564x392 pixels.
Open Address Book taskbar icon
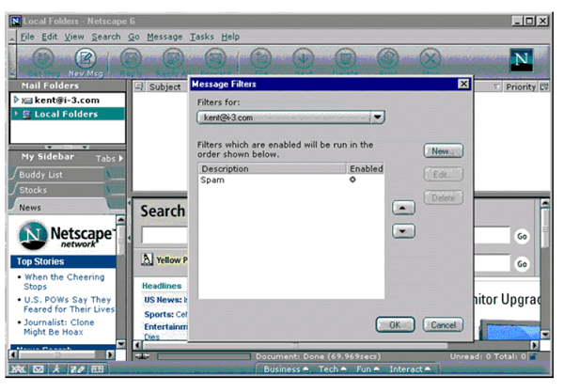coord(97,369)
